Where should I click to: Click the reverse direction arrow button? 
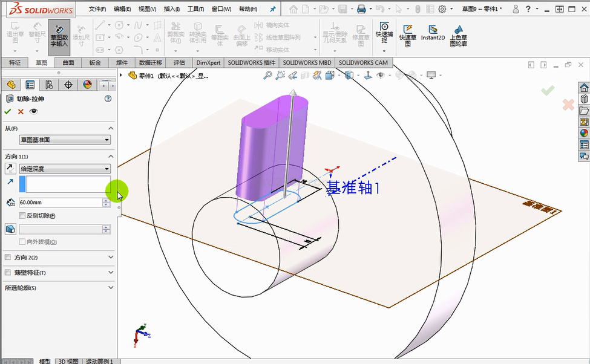tap(10, 169)
